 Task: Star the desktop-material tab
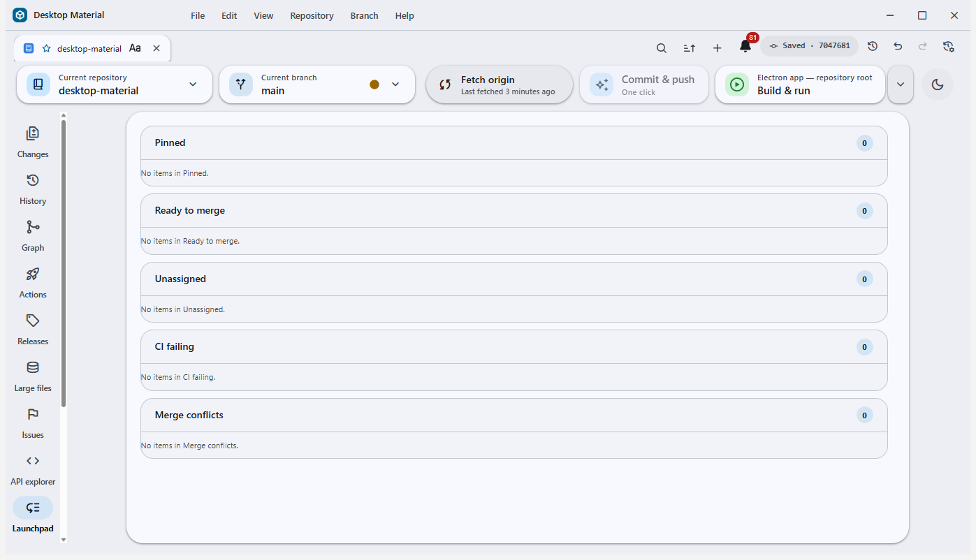point(47,48)
